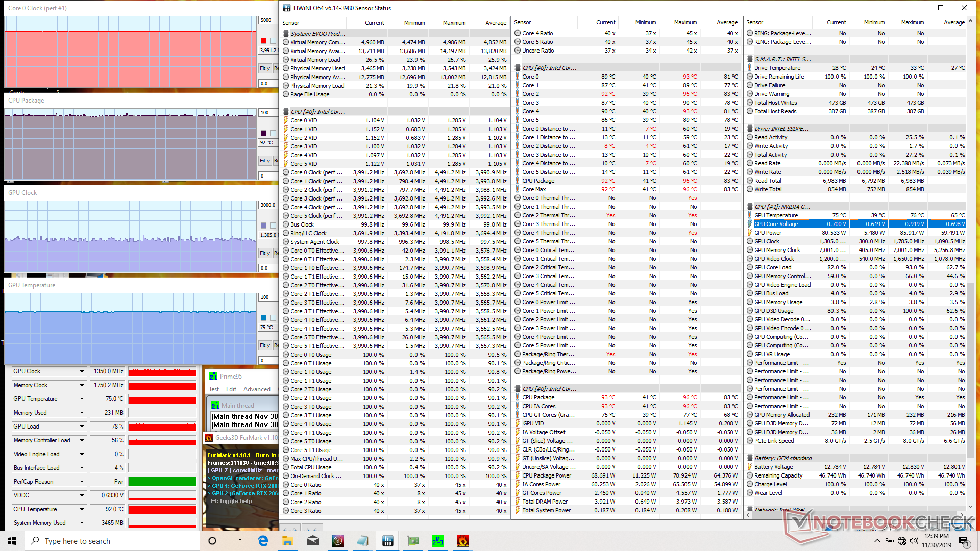
Task: Pick the red line color swatch in Core 0 Clock
Action: point(263,41)
